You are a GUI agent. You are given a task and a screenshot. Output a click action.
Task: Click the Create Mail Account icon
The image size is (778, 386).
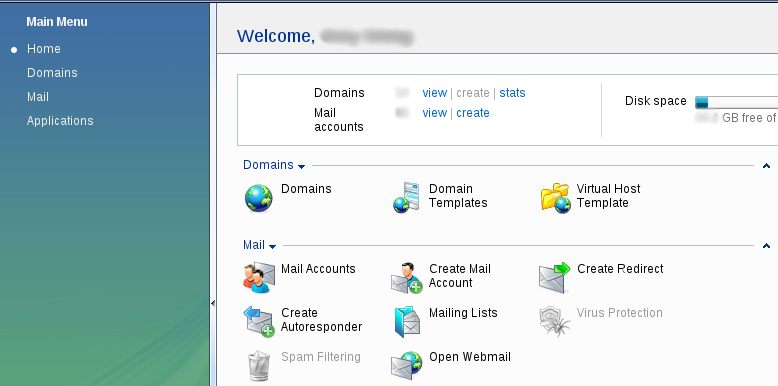(407, 278)
